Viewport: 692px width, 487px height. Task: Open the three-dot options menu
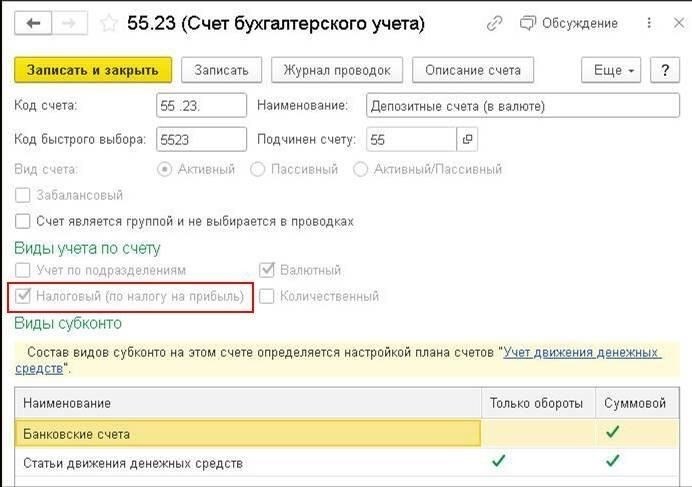649,23
